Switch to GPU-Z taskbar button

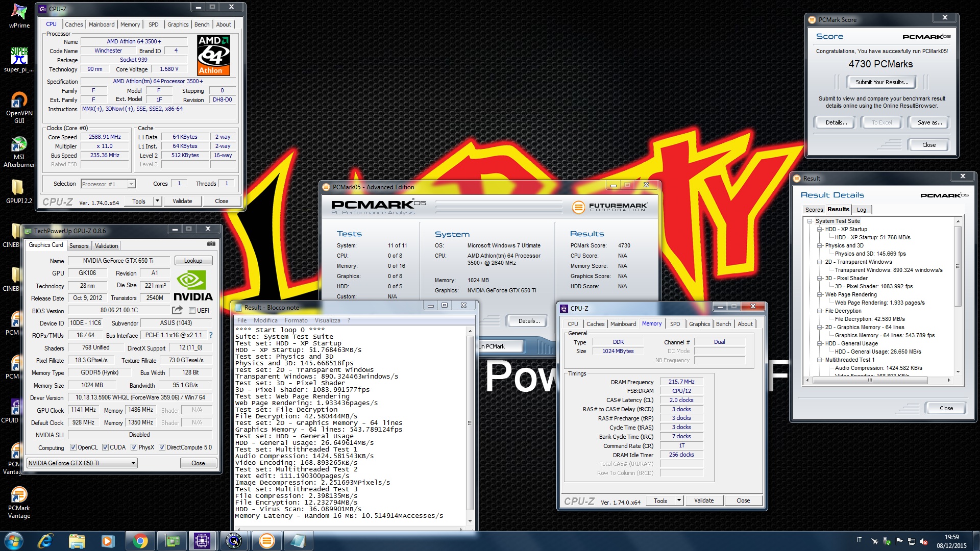(x=171, y=541)
